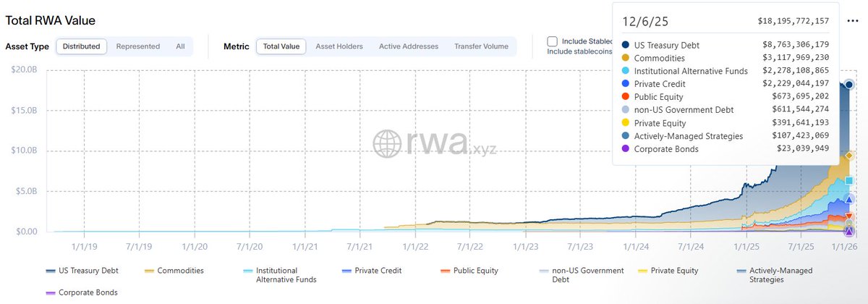The height and width of the screenshot is (304, 868).
Task: Click the 1/1/26 x-axis label
Action: point(844,246)
